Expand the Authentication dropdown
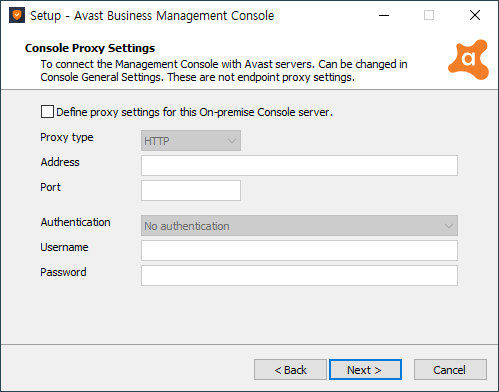This screenshot has height=392, width=499. point(299,226)
